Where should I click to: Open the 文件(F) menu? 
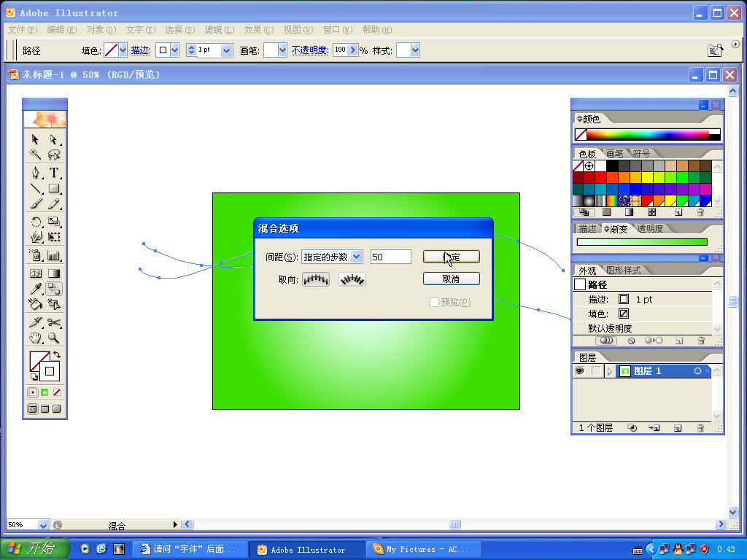(23, 29)
